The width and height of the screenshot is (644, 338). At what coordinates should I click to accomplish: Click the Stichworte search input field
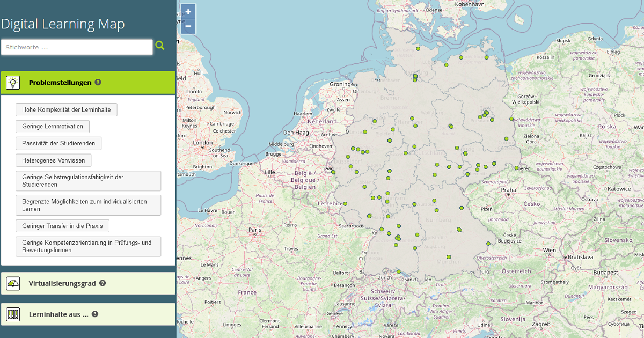[x=77, y=47]
